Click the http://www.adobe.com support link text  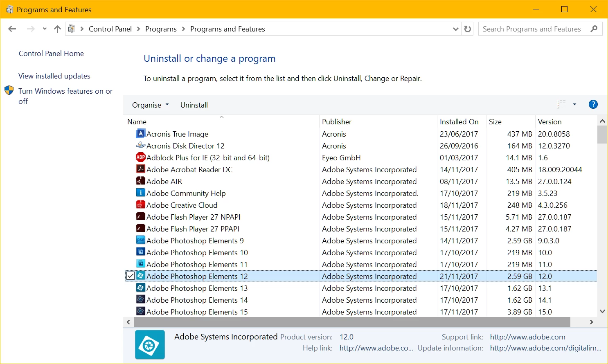click(527, 337)
